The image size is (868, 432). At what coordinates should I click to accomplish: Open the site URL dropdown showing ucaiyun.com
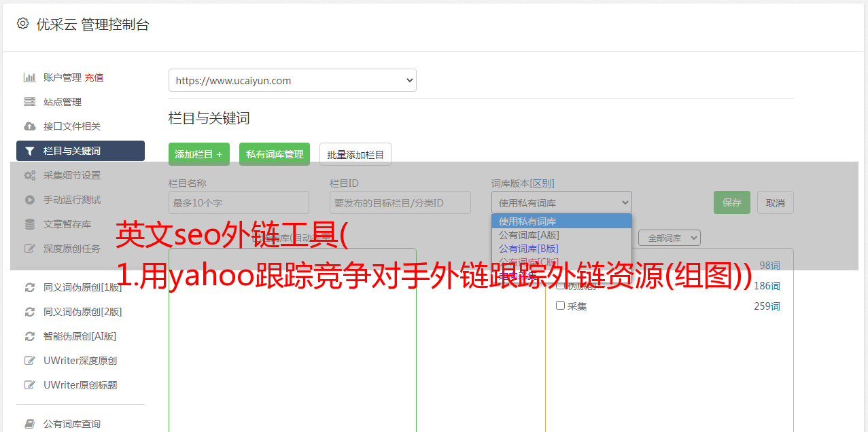(x=292, y=80)
